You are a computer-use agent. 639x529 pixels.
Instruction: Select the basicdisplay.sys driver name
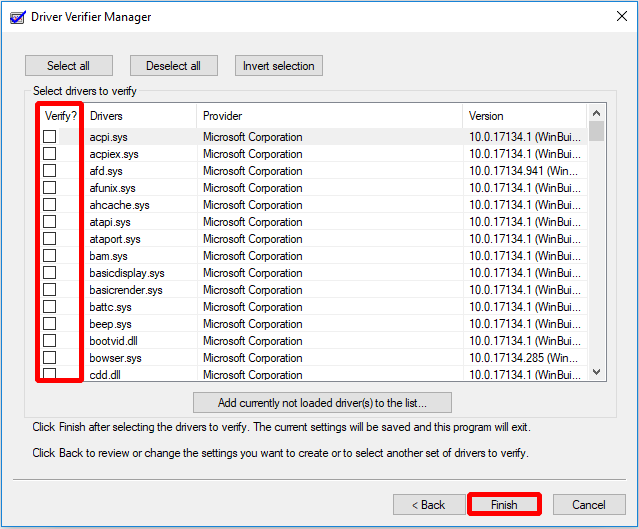pos(127,273)
